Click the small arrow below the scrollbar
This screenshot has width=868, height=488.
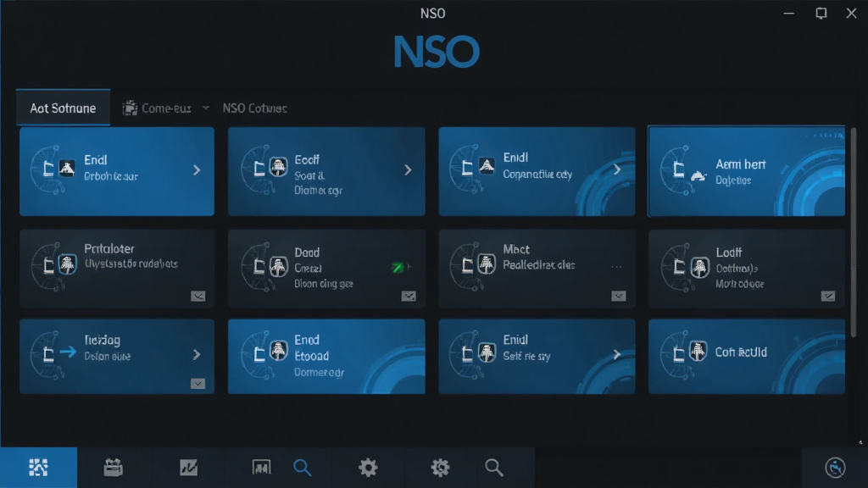click(860, 442)
